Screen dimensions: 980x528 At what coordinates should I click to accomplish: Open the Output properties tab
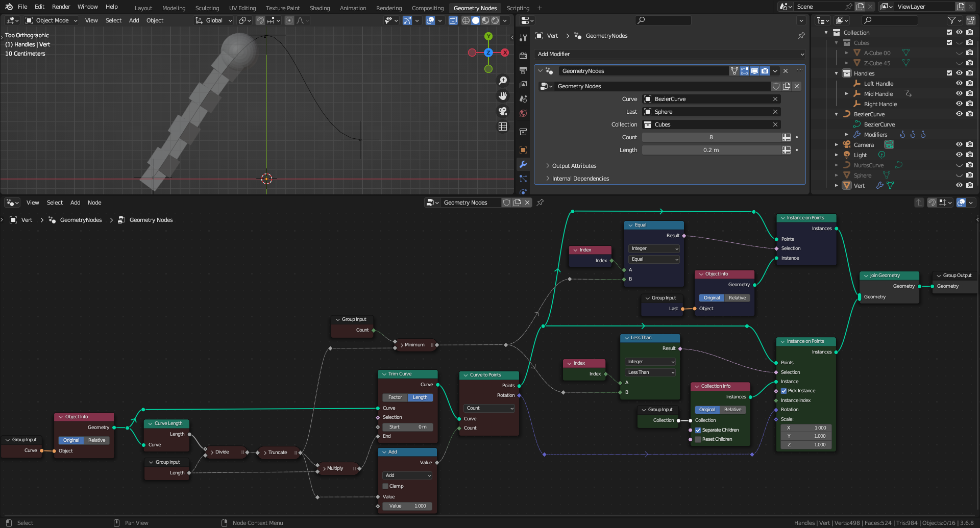523,70
